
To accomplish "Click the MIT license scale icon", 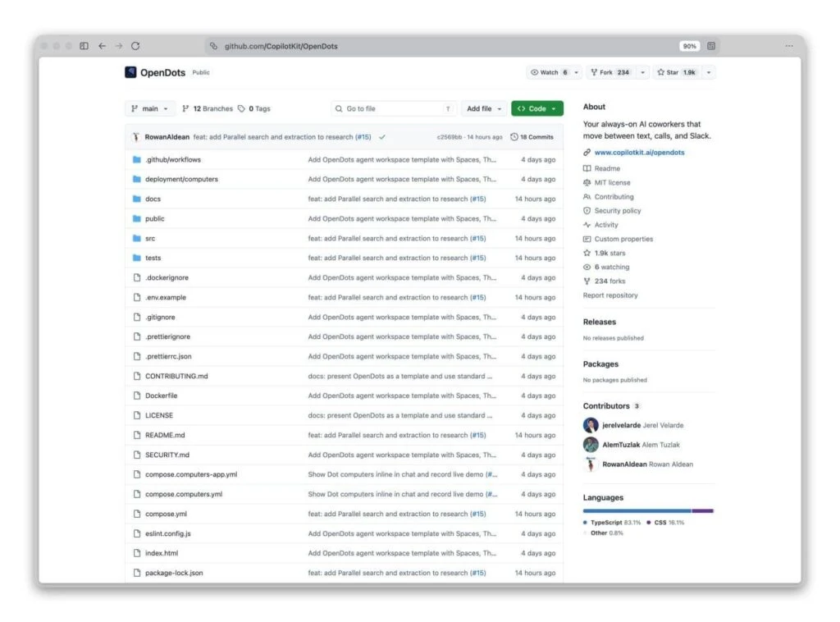I will [x=587, y=183].
